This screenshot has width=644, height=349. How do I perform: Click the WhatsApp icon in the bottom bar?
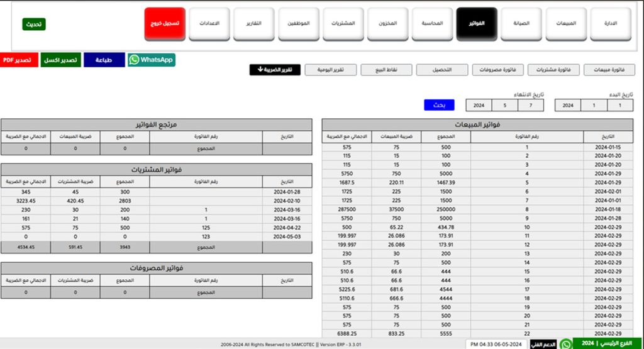tap(566, 344)
